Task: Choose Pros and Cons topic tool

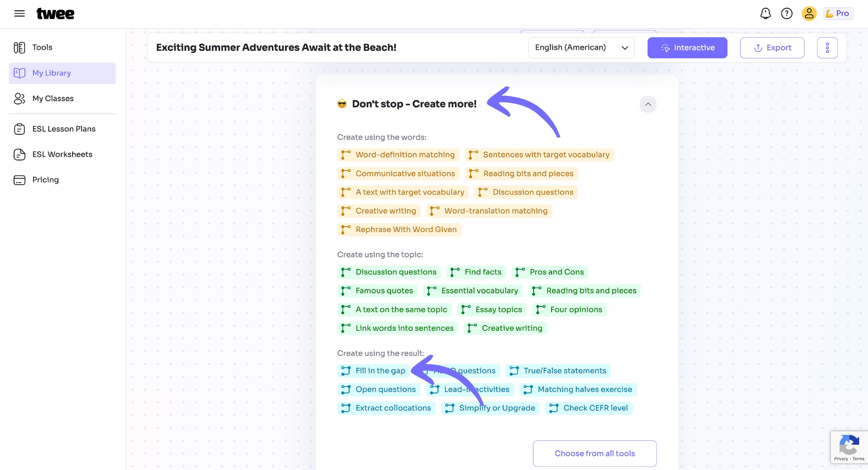Action: click(x=549, y=272)
